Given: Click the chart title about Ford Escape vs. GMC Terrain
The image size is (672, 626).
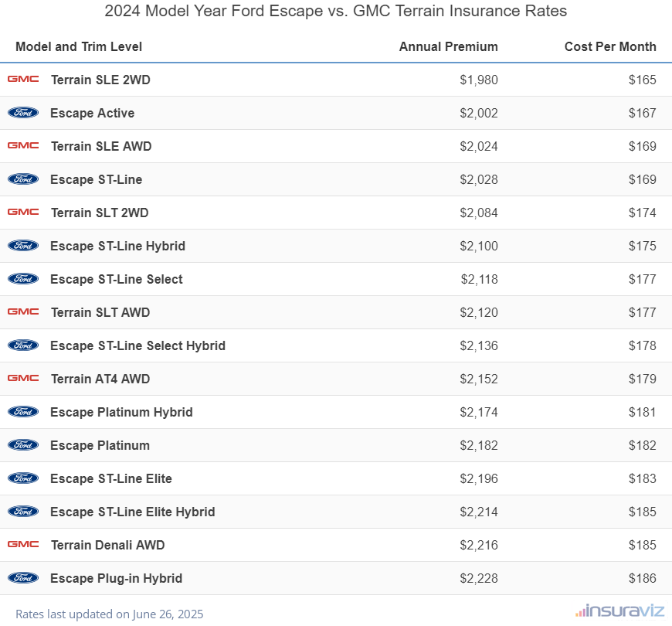Looking at the screenshot, I should (x=335, y=11).
